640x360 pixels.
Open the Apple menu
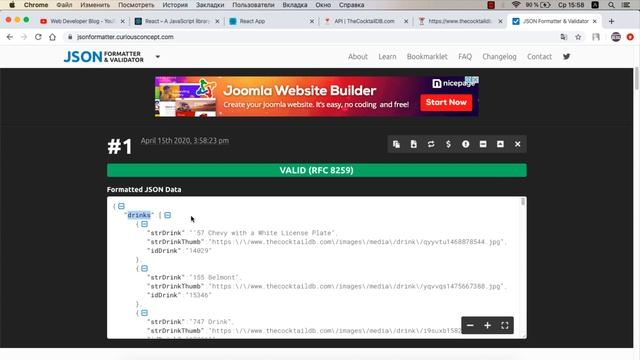(x=12, y=5)
